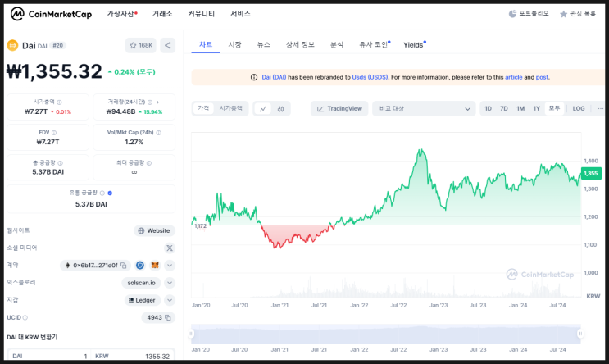The width and height of the screenshot is (609, 364).
Task: Expand the contract row chevron
Action: 170,266
